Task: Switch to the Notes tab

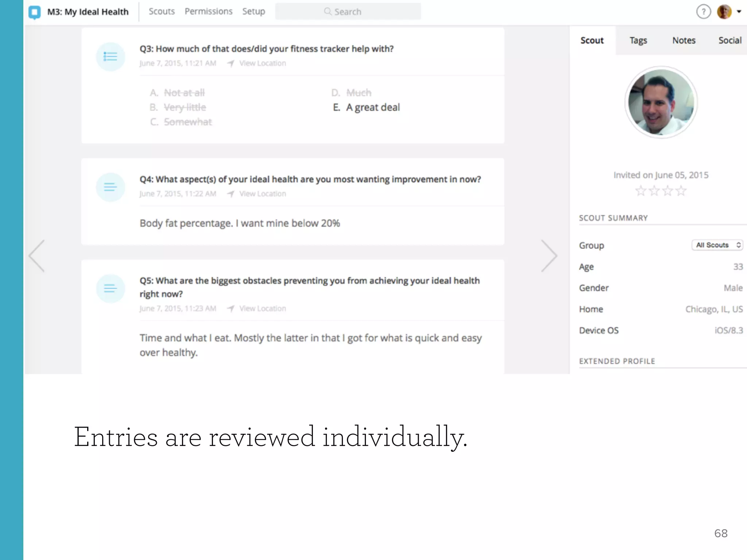Action: point(684,40)
